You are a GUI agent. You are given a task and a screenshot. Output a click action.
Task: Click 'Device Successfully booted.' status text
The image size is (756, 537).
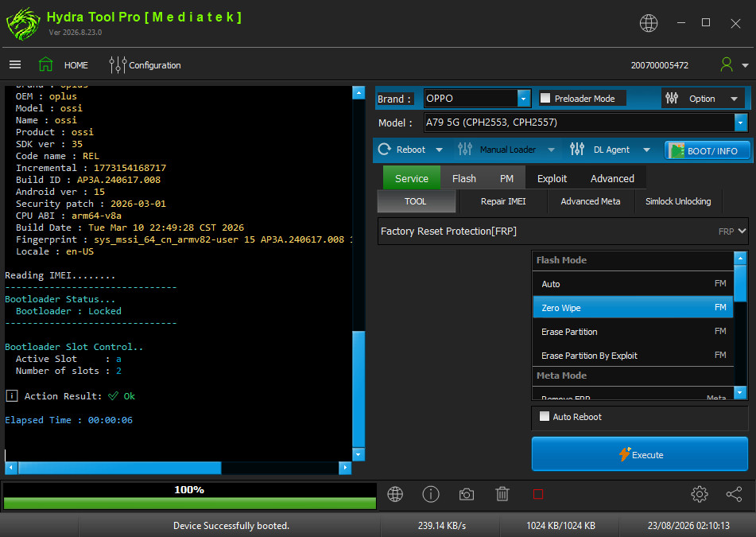point(231,525)
